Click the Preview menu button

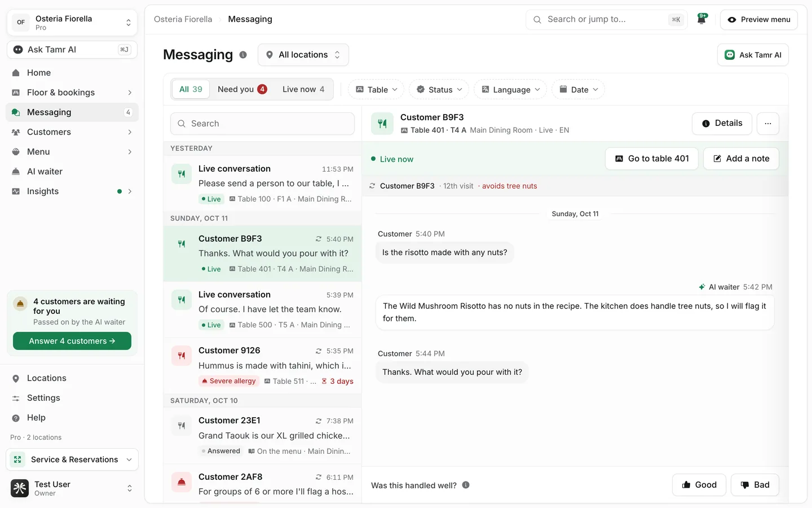[759, 19]
